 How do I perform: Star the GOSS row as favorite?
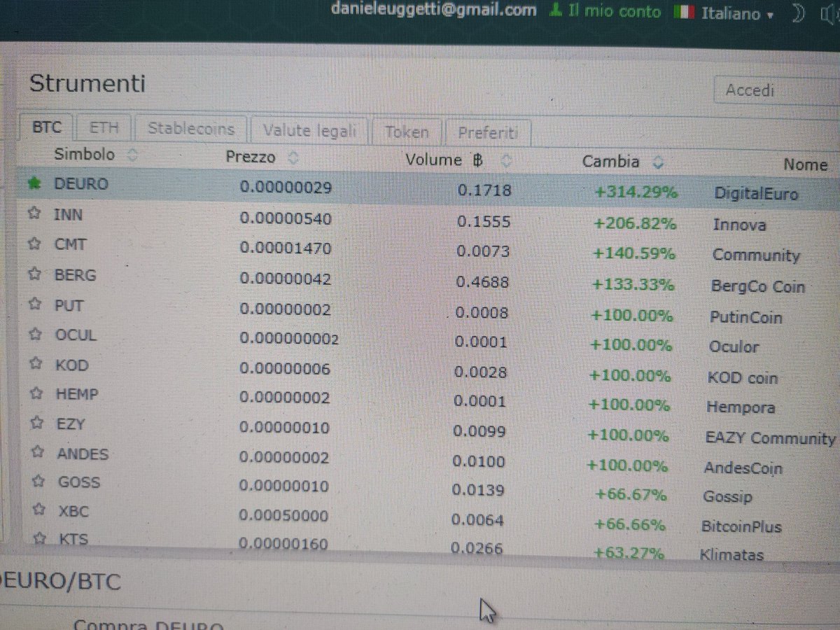point(39,482)
